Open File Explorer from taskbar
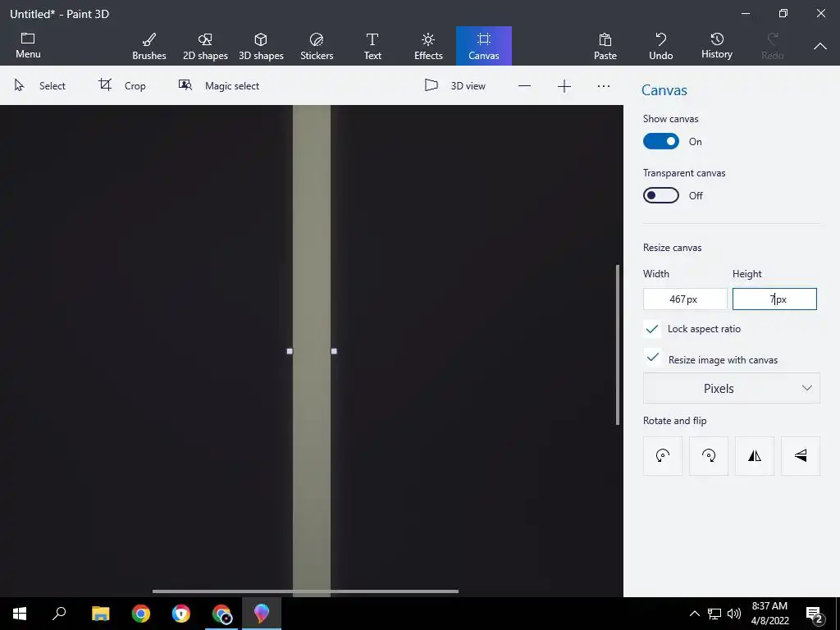This screenshot has height=630, width=840. coord(100,614)
